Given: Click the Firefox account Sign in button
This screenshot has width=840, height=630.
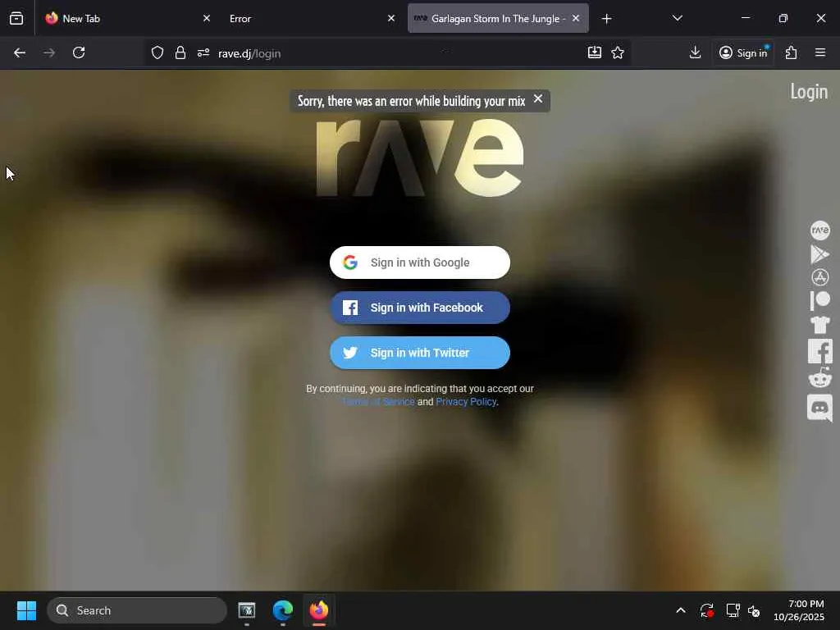Looking at the screenshot, I should click(743, 52).
